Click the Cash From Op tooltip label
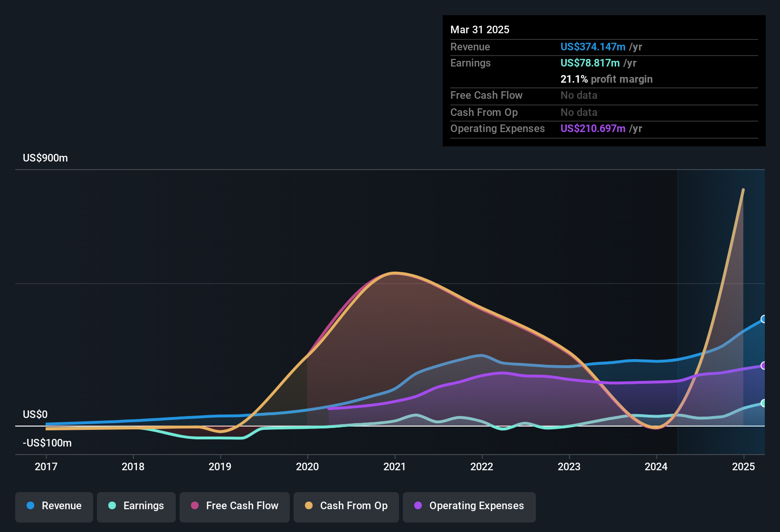 click(484, 112)
